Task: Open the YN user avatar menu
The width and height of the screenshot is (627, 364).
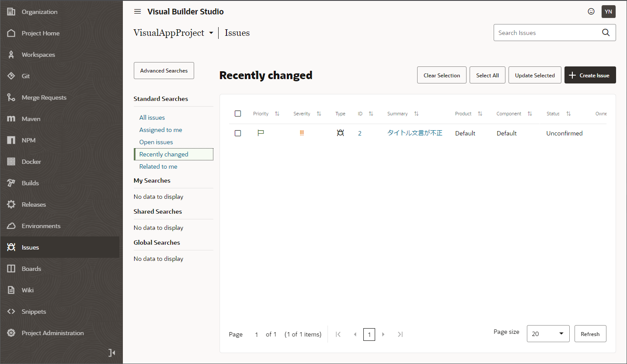Action: pos(608,12)
